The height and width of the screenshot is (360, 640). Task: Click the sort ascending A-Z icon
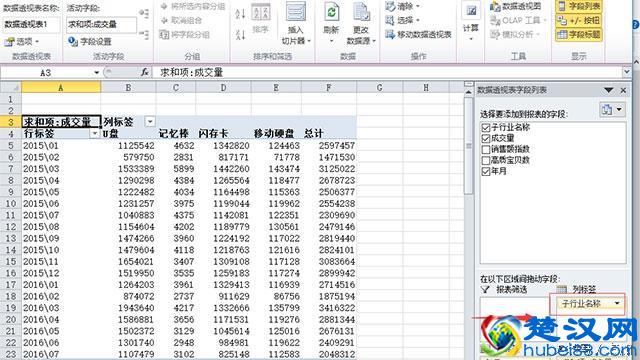240,14
